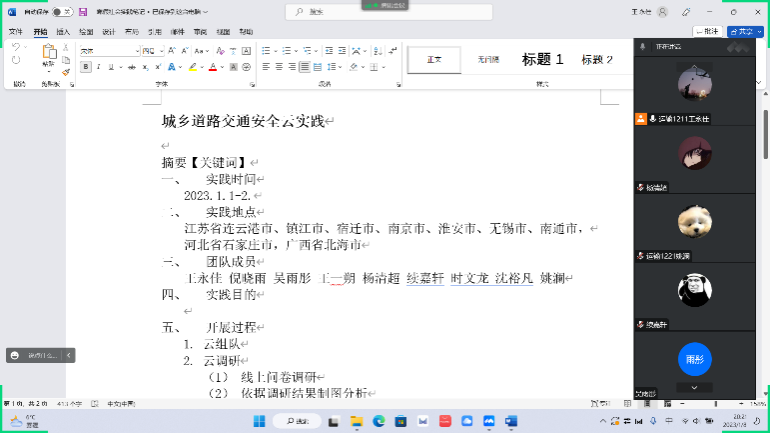
Task: Click the italic formatting icon
Action: [x=99, y=67]
